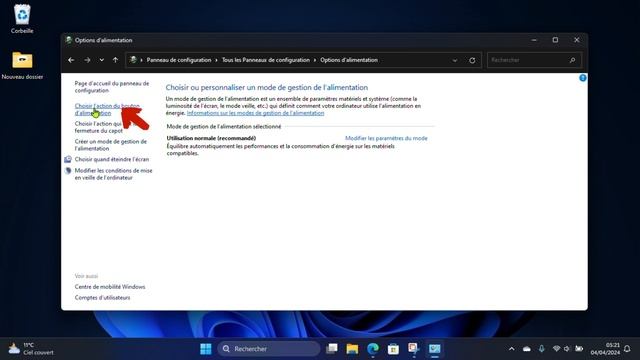This screenshot has width=640, height=360.
Task: Click the window title bar power icon
Action: click(x=69, y=40)
